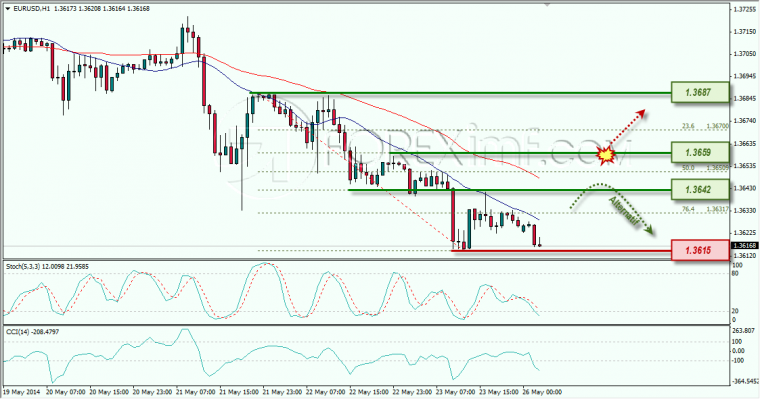Click the current price tag 1.36168
Viewport: 760px width, 399px height.
coord(745,245)
